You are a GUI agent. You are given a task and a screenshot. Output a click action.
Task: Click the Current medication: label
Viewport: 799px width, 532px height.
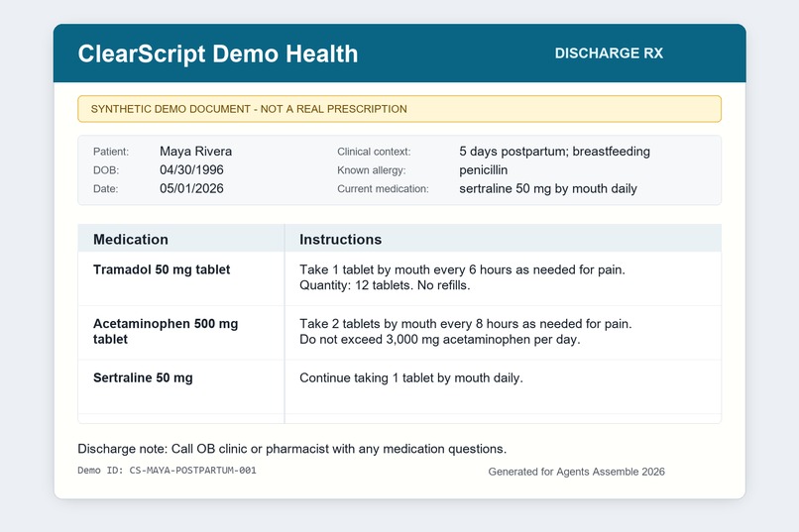[383, 189]
